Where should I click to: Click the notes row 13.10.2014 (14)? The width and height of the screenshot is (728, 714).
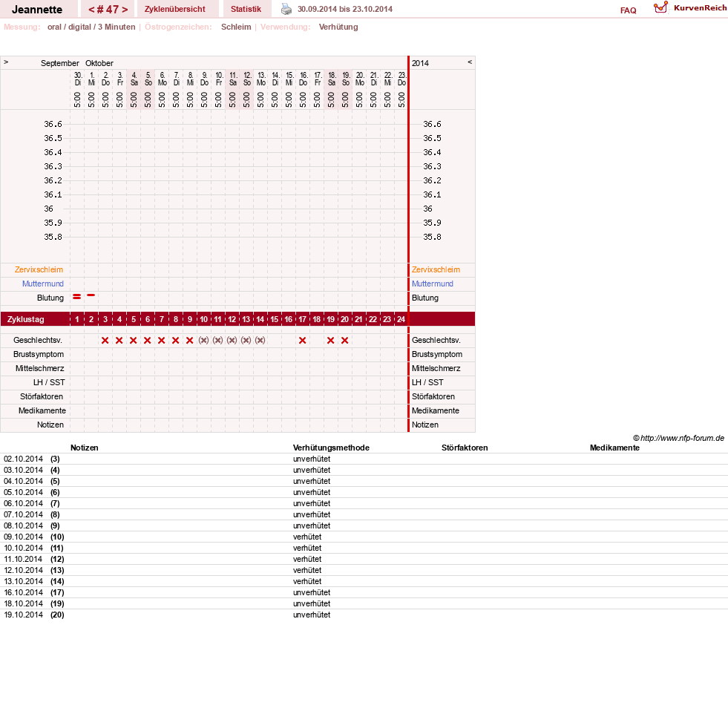tap(364, 581)
